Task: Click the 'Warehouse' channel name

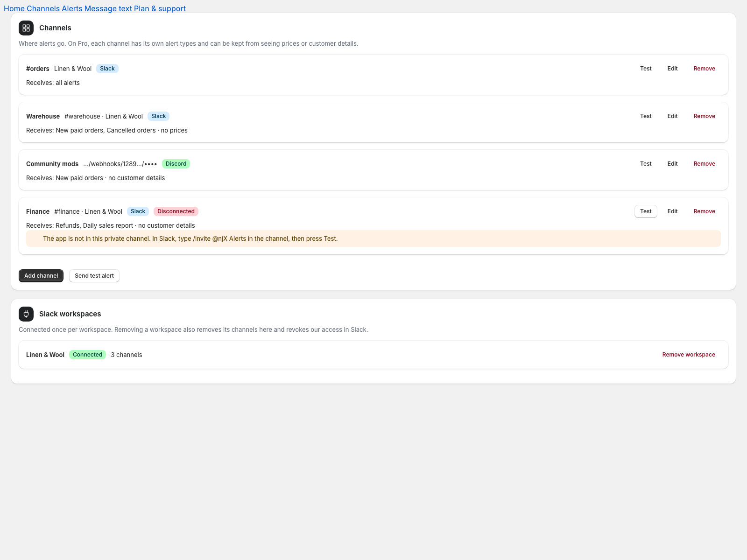Action: [43, 116]
